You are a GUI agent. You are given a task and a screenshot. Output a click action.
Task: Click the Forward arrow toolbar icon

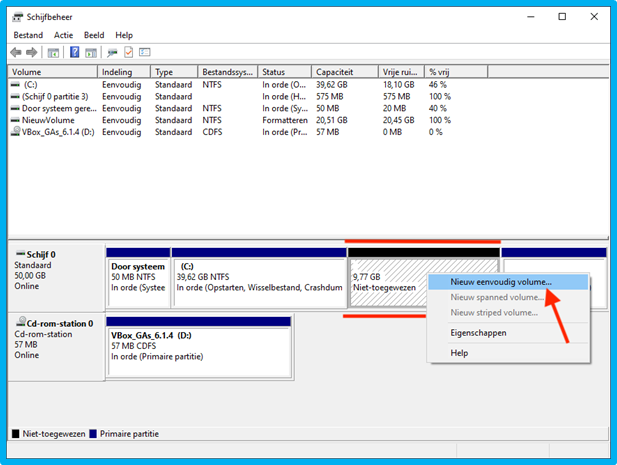pos(31,52)
